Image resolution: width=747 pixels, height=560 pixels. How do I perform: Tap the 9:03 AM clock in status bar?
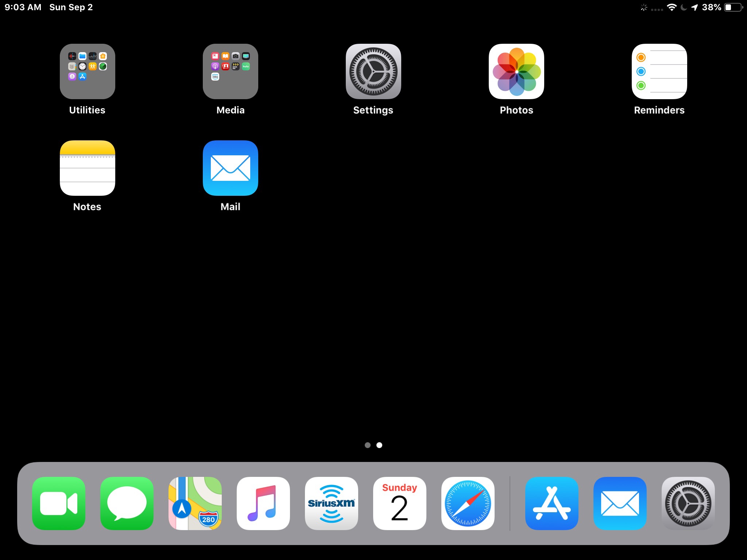pos(23,7)
